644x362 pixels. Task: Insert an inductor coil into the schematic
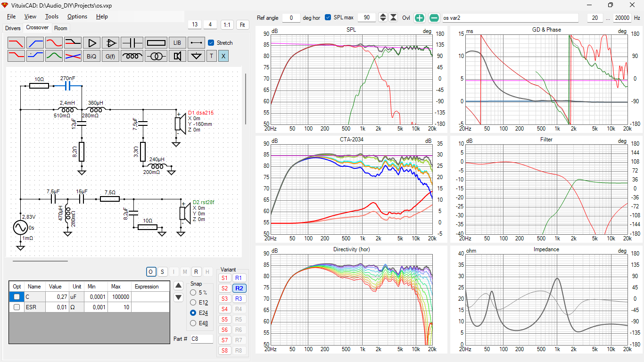click(132, 56)
